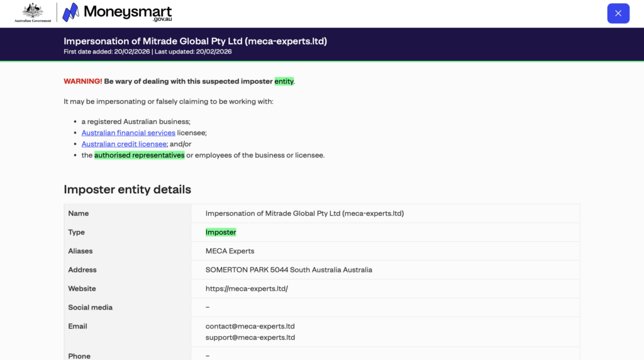Click the Somerton Park address value
Viewport: 644px width, 360px height.
pos(289,270)
